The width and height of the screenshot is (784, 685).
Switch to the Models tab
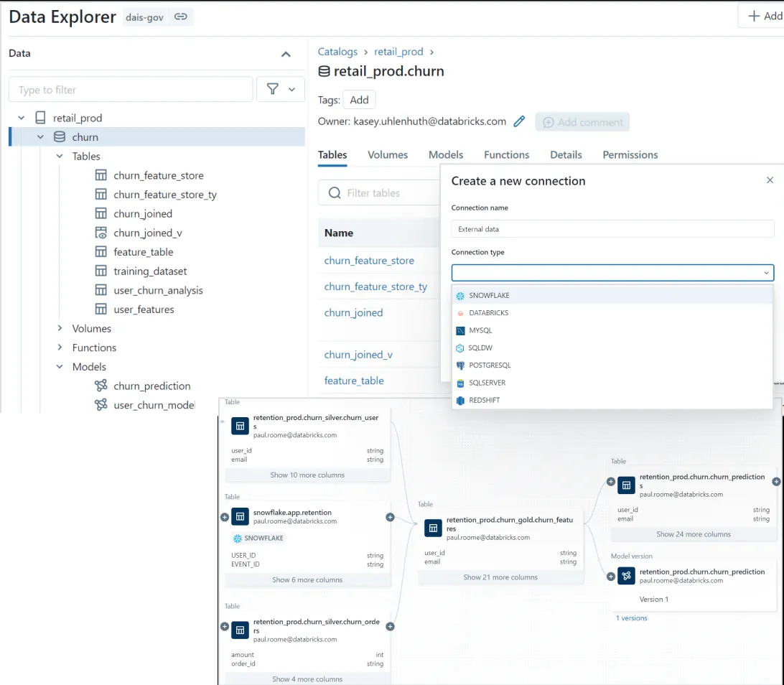[x=446, y=154]
